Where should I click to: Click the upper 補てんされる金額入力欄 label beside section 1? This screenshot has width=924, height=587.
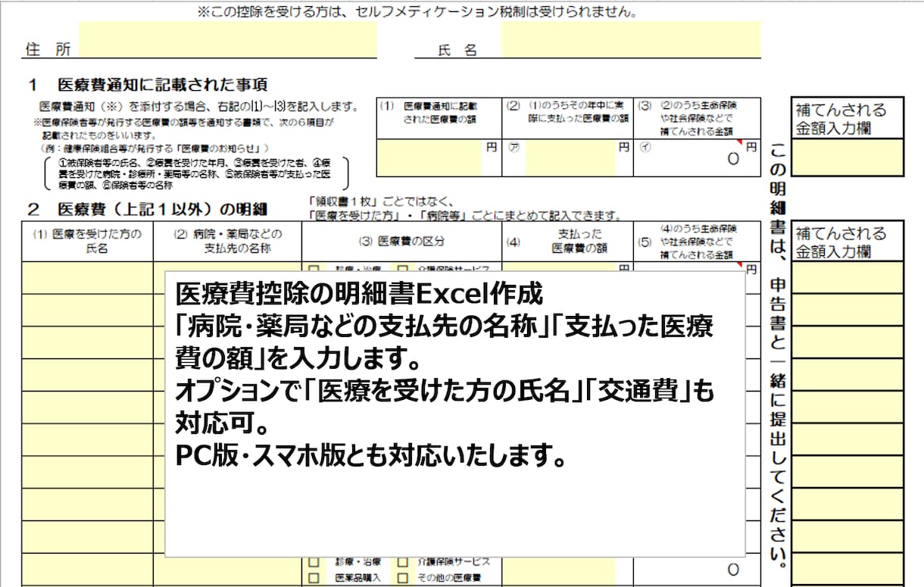point(848,118)
